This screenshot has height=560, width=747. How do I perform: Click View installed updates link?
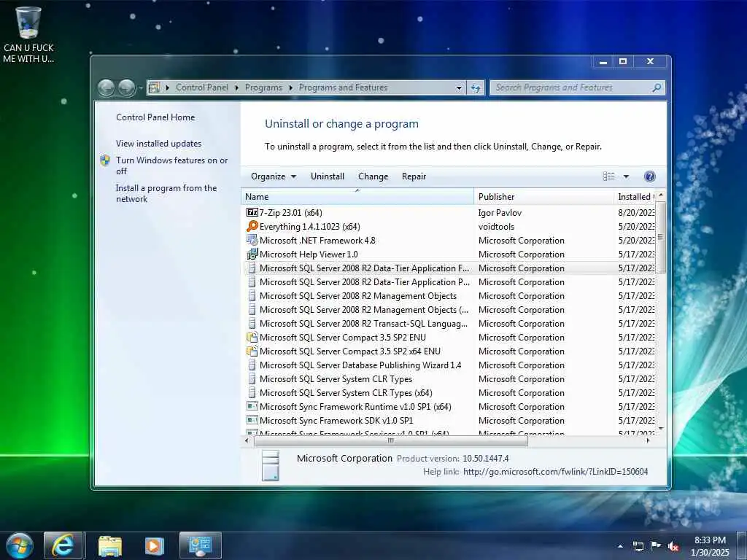[x=158, y=144]
